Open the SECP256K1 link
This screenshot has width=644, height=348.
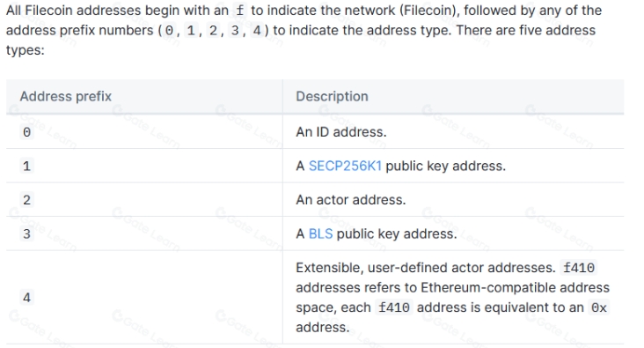click(345, 166)
